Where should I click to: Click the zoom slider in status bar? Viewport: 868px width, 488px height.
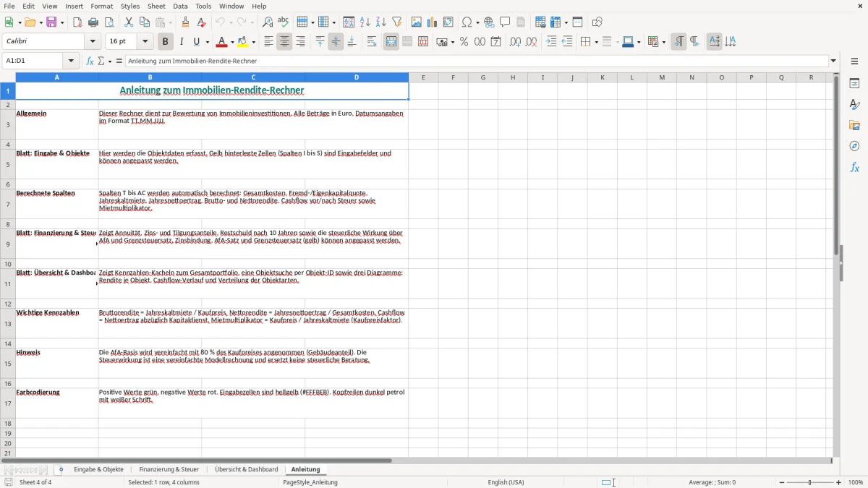[810, 482]
